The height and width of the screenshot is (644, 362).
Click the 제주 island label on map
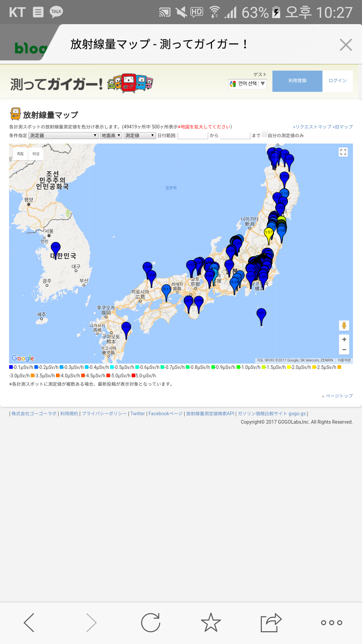[41, 314]
